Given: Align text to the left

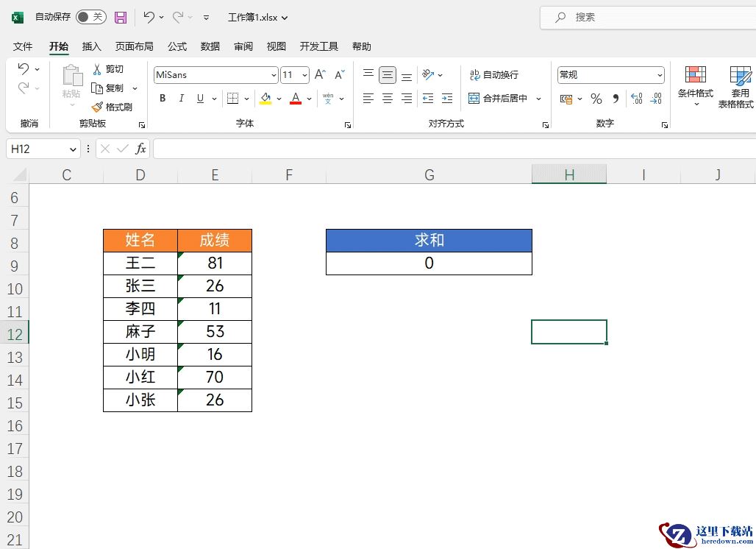Looking at the screenshot, I should coord(368,99).
